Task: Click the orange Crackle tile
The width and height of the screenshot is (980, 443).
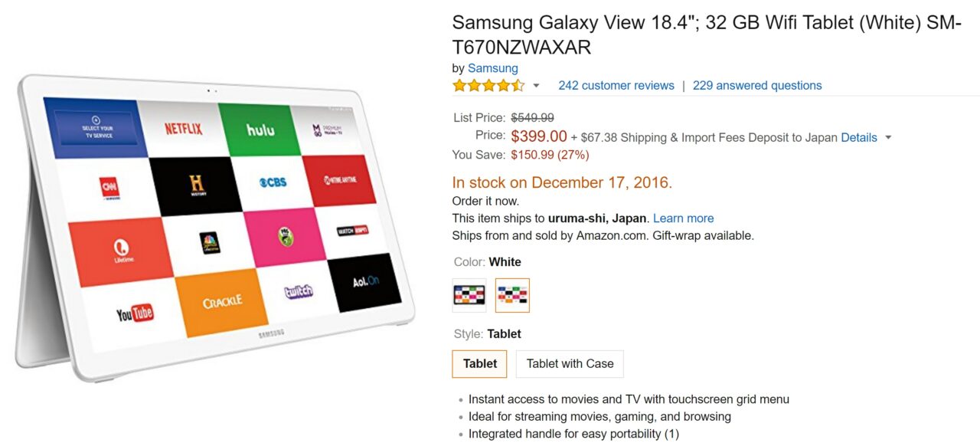Action: pyautogui.click(x=220, y=302)
